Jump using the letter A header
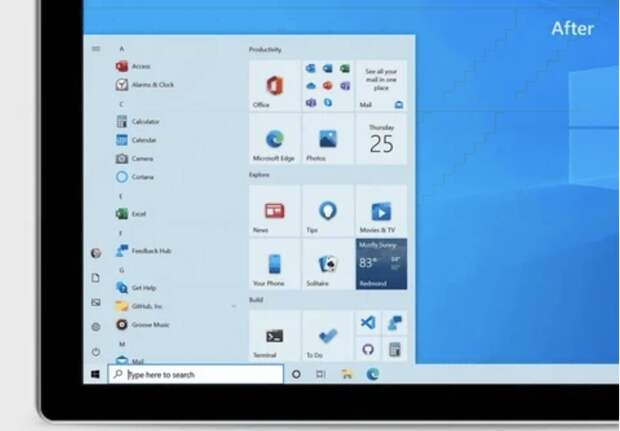620x431 pixels. pyautogui.click(x=122, y=49)
